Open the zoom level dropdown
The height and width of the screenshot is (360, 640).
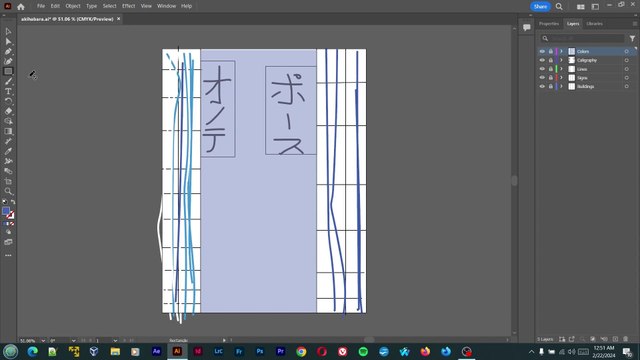(x=43, y=340)
